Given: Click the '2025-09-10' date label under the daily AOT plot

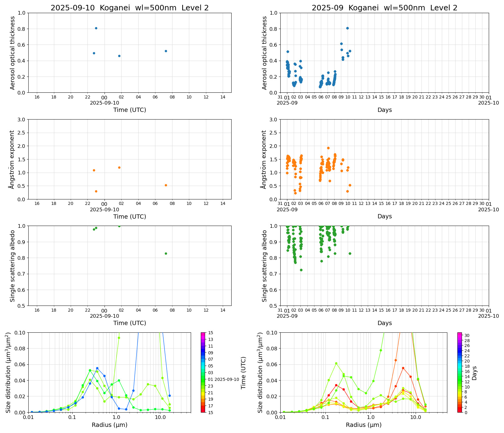Looking at the screenshot, I should 105,103.
